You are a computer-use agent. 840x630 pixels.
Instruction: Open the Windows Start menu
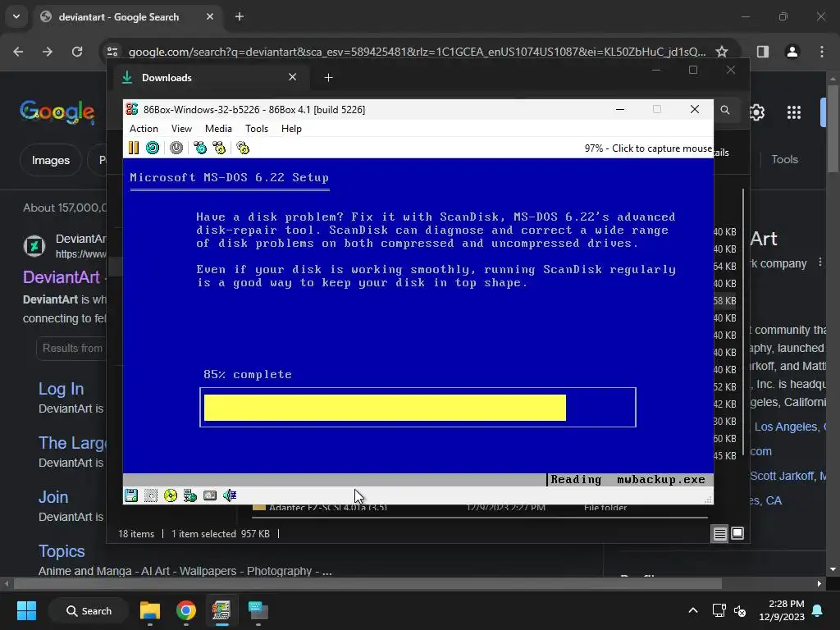26,610
